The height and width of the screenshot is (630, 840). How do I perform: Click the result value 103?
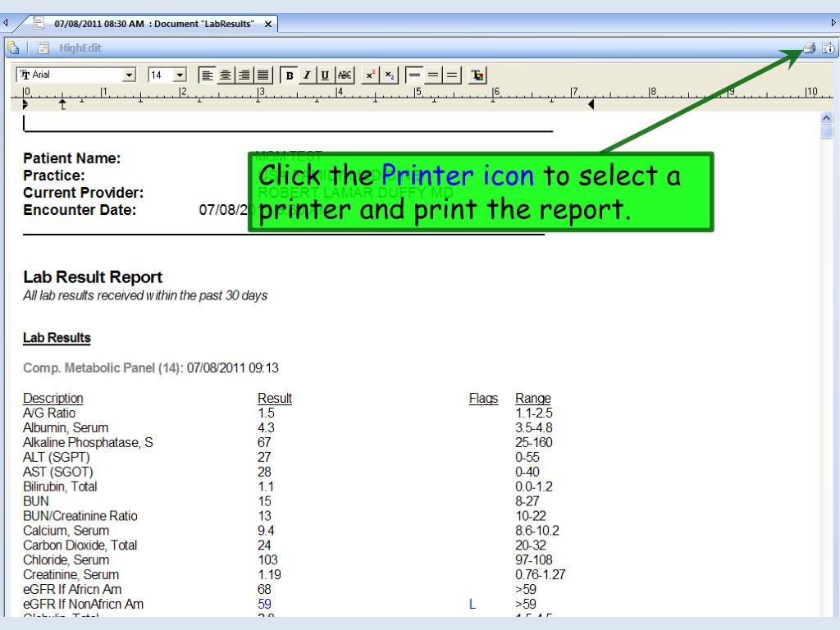268,559
